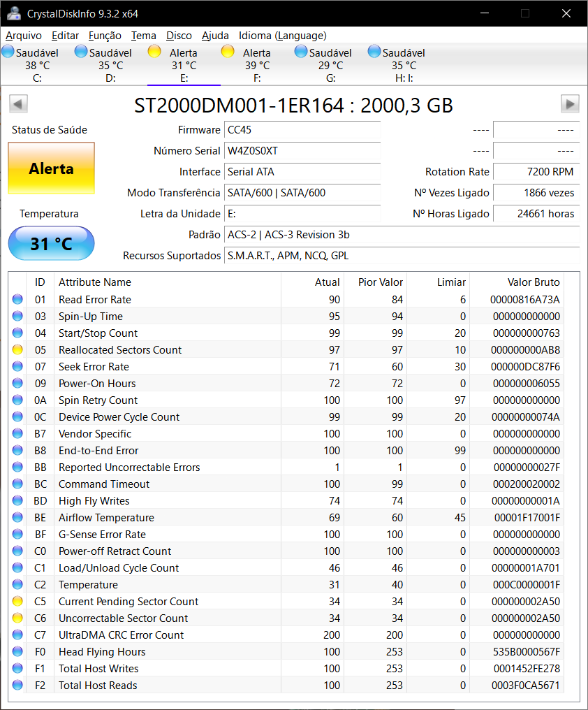The height and width of the screenshot is (710, 588).
Task: Click blue status orb for Airflow Temperature
Action: (17, 518)
